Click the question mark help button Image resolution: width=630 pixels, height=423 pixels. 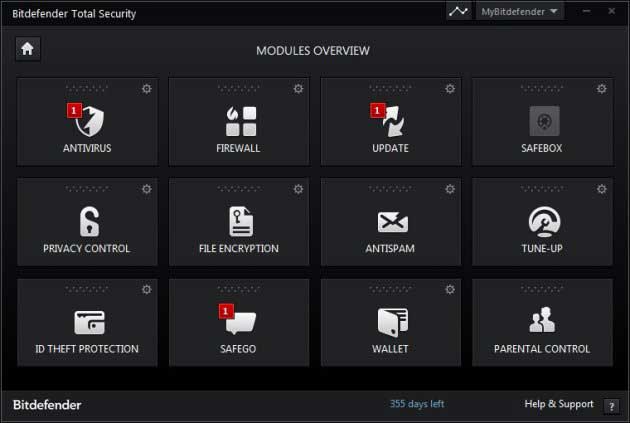[612, 405]
